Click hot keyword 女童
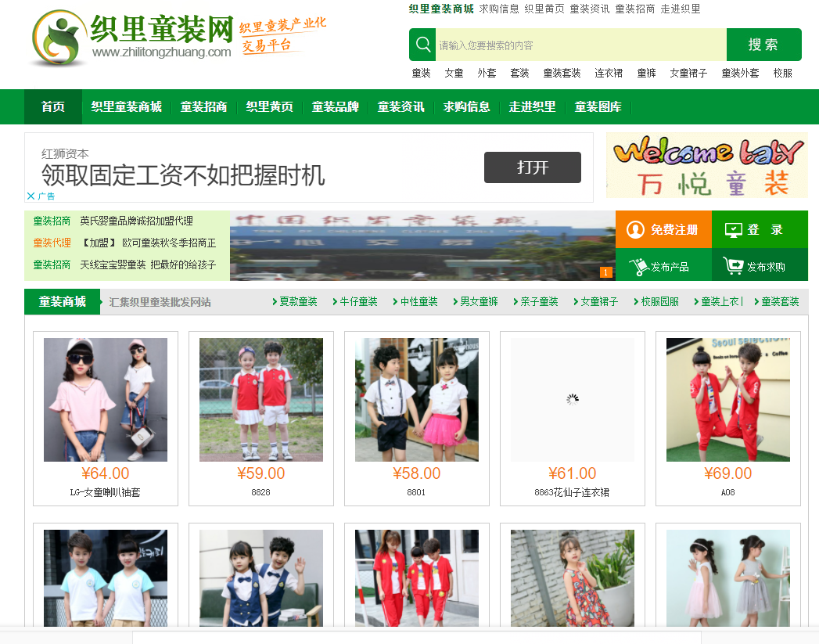This screenshot has width=819, height=644. coord(454,73)
